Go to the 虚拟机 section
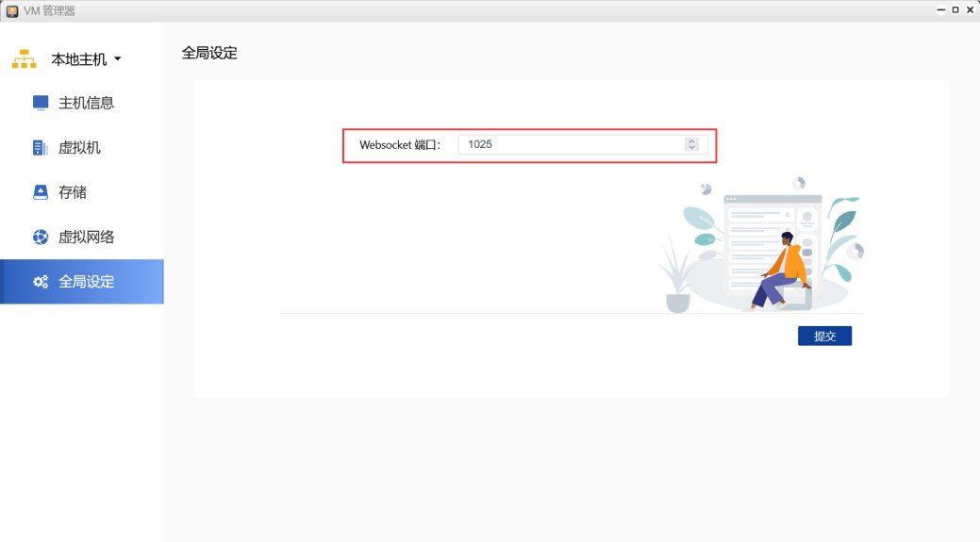Viewport: 980px width, 542px height. pyautogui.click(x=79, y=148)
